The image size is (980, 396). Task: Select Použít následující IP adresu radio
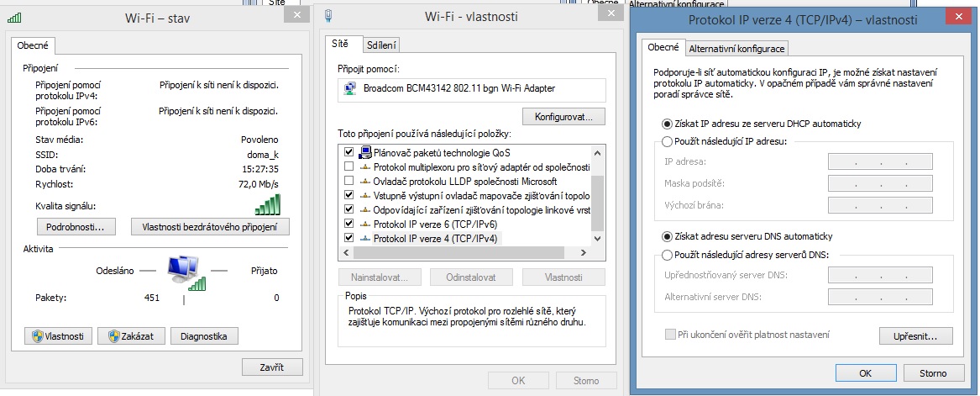pyautogui.click(x=667, y=141)
